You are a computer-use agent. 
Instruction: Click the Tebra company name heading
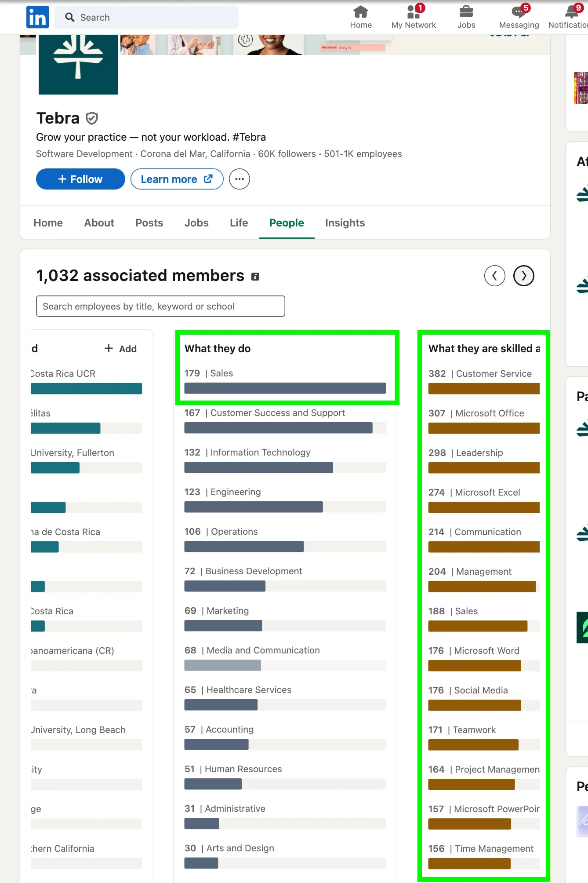coord(58,118)
